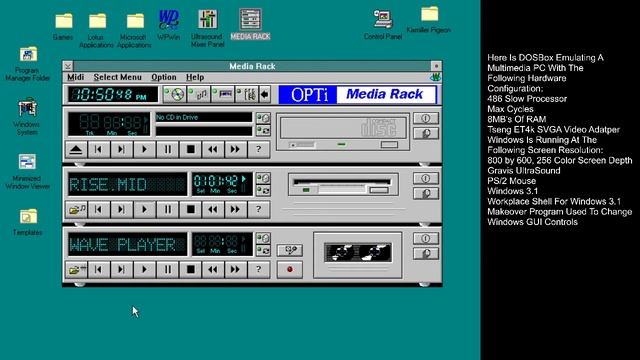Toggle the Wave player module button

[x=222, y=94]
